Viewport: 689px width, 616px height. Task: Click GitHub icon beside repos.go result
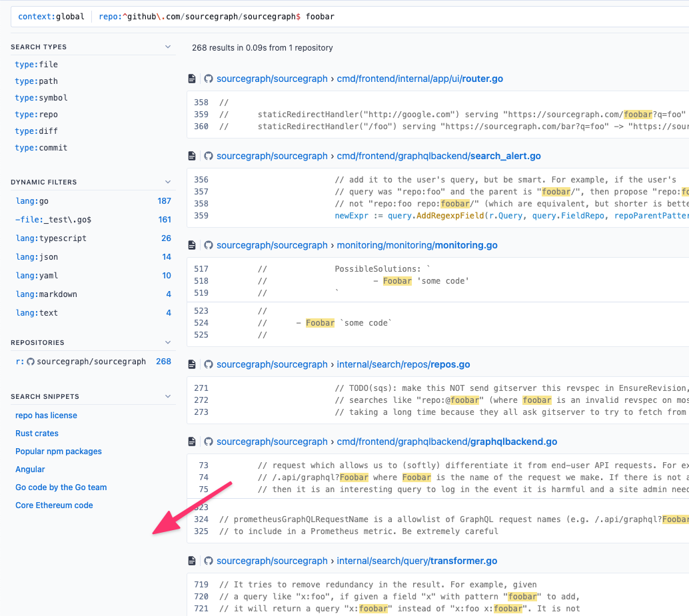[x=209, y=364]
